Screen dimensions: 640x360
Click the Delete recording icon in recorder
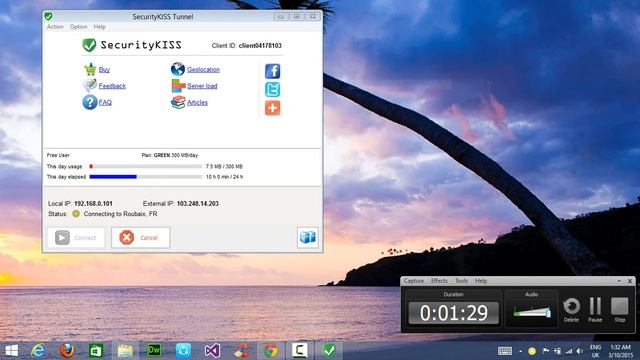[571, 309]
